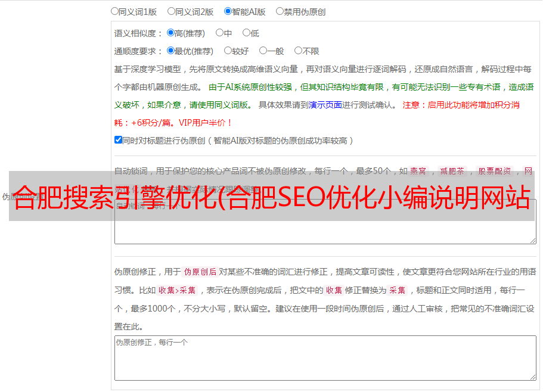Select the 智能AI版 radio option
The height and width of the screenshot is (392, 543).
coord(228,11)
